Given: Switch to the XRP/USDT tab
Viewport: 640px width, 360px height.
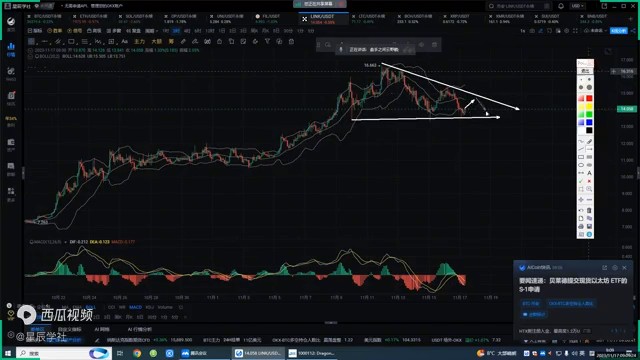Looking at the screenshot, I should click(x=460, y=18).
